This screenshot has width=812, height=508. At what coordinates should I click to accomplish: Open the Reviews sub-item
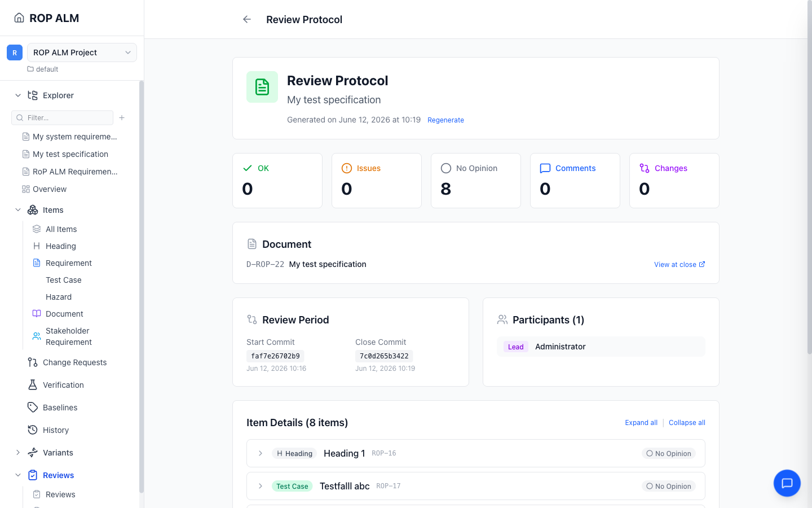point(60,494)
